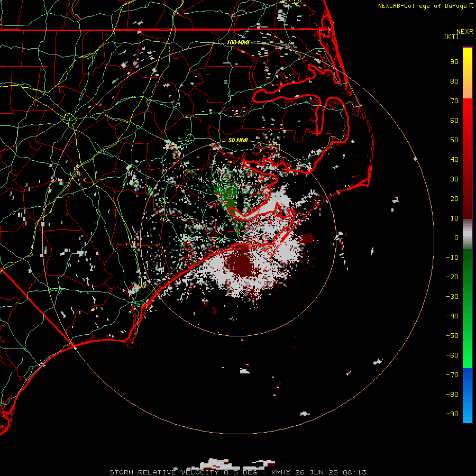
Task: Click the 50 NMI range ring label
Action: (x=238, y=140)
